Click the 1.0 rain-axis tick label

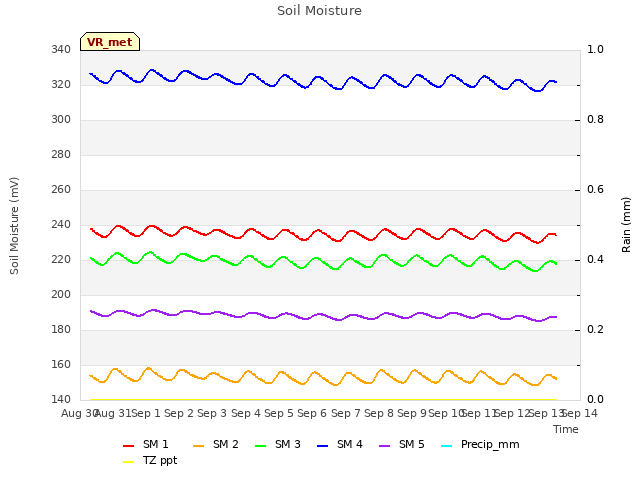[x=595, y=50]
